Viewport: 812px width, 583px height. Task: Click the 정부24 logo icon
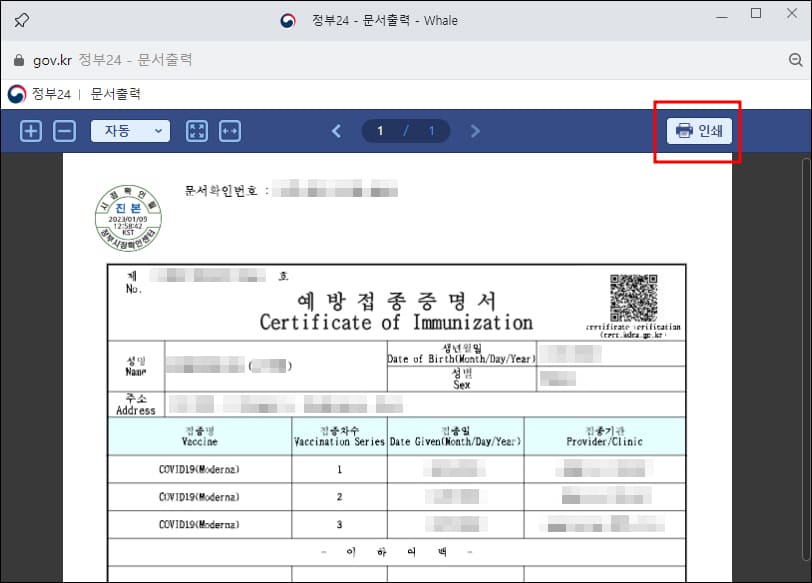[x=17, y=93]
